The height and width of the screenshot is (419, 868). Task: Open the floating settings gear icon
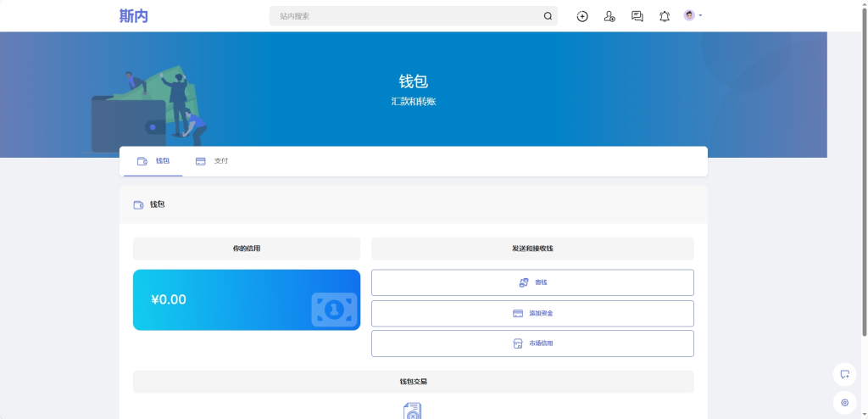click(x=845, y=403)
